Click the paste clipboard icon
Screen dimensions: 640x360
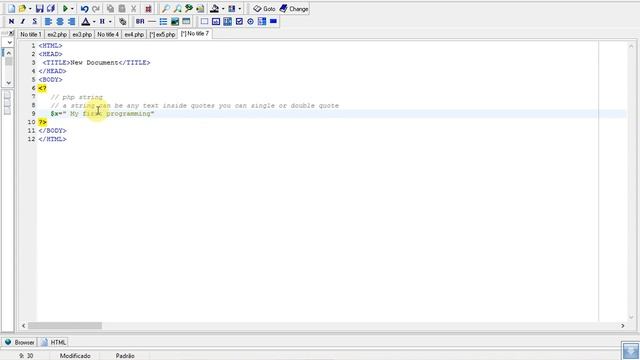click(x=122, y=9)
